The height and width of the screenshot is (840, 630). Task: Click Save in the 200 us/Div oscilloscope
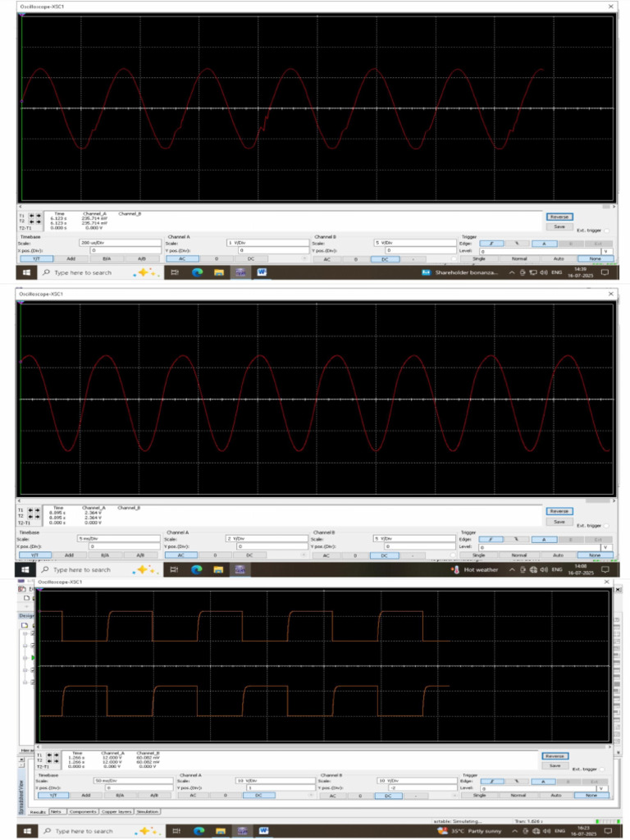(x=559, y=226)
